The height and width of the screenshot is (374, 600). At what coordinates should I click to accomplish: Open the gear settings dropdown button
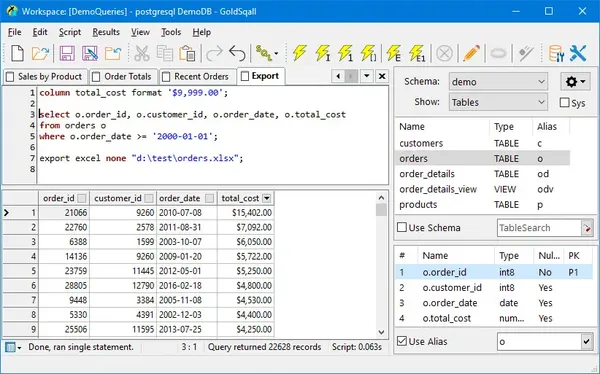pos(575,82)
